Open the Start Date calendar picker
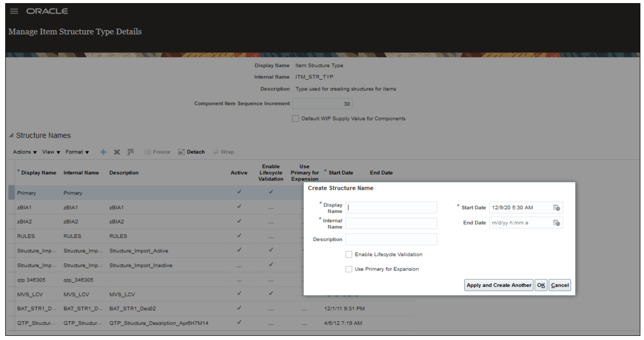 (557, 207)
